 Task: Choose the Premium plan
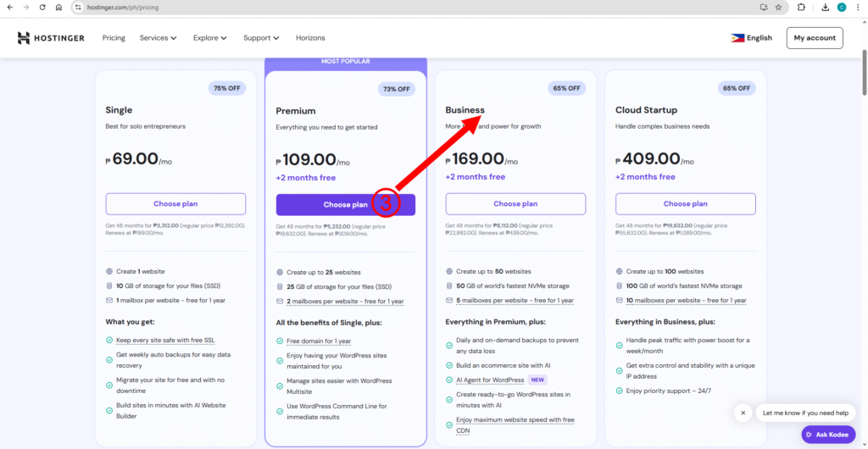click(346, 205)
